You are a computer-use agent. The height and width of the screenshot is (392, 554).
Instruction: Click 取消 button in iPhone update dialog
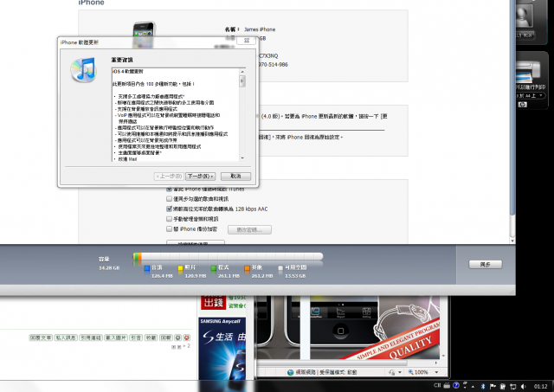click(235, 177)
